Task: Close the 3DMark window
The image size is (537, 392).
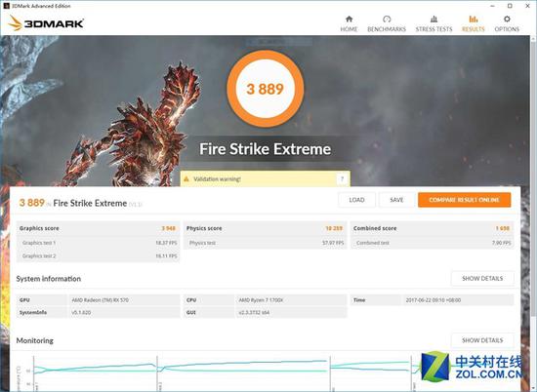Action: click(528, 6)
